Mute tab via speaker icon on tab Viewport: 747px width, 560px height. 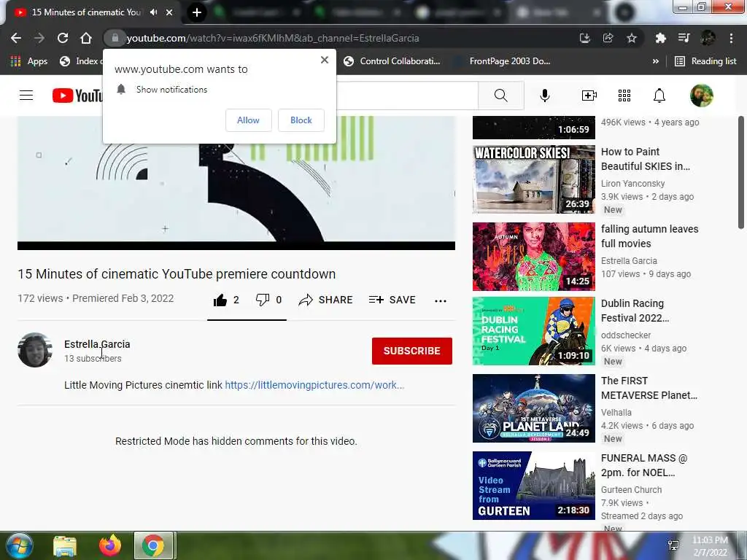pyautogui.click(x=153, y=12)
